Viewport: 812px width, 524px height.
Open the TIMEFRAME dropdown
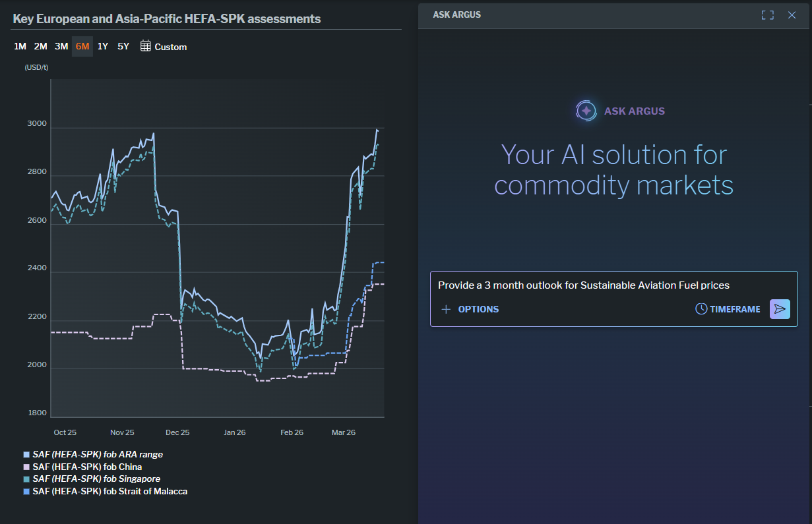tap(734, 309)
